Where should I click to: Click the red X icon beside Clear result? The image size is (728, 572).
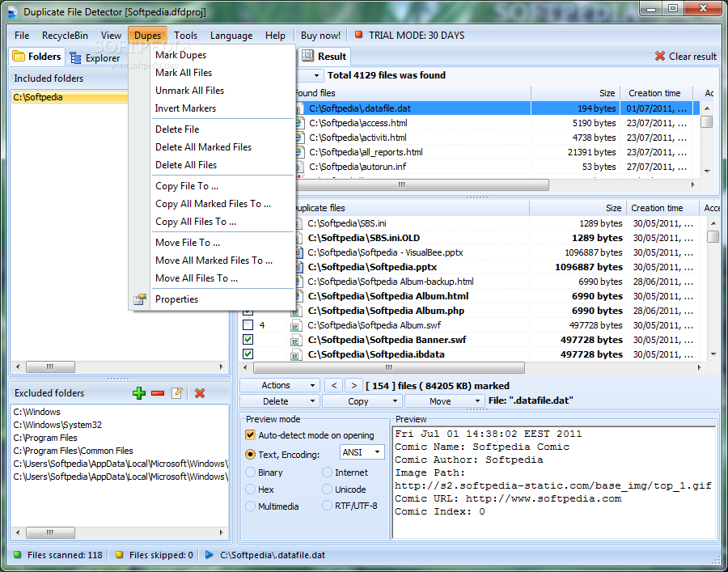tap(660, 56)
